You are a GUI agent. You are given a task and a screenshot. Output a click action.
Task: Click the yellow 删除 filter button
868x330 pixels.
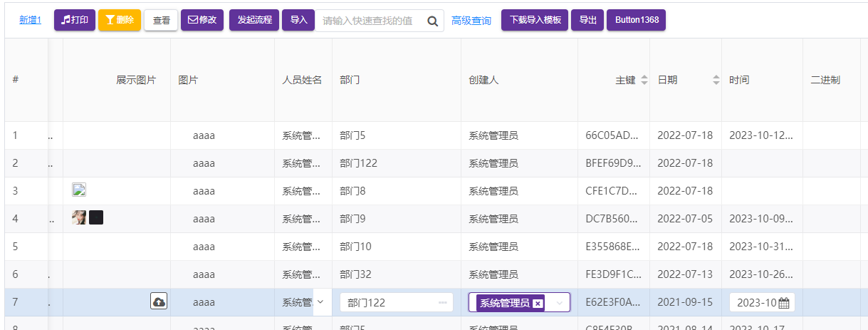119,20
